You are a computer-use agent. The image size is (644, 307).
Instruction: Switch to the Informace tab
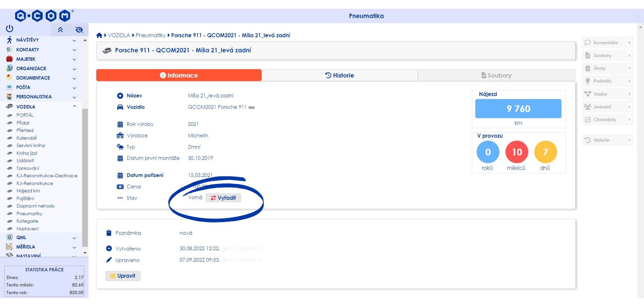[179, 75]
